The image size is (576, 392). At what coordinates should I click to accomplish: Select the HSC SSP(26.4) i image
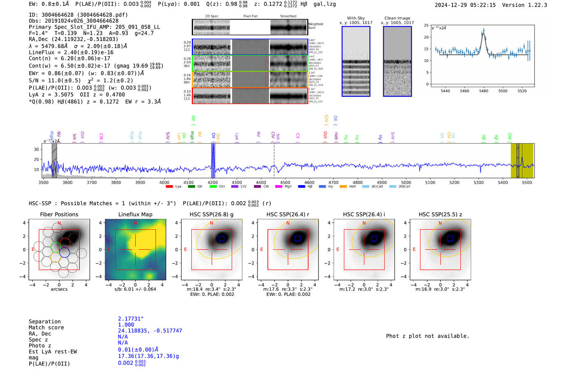point(364,250)
